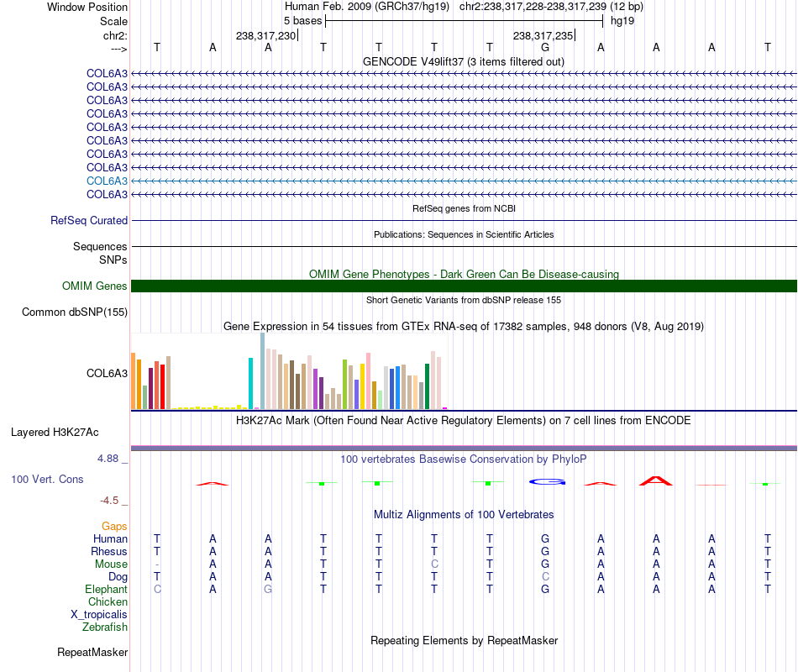798x672 pixels.
Task: Click the Window Position label
Action: [x=87, y=7]
